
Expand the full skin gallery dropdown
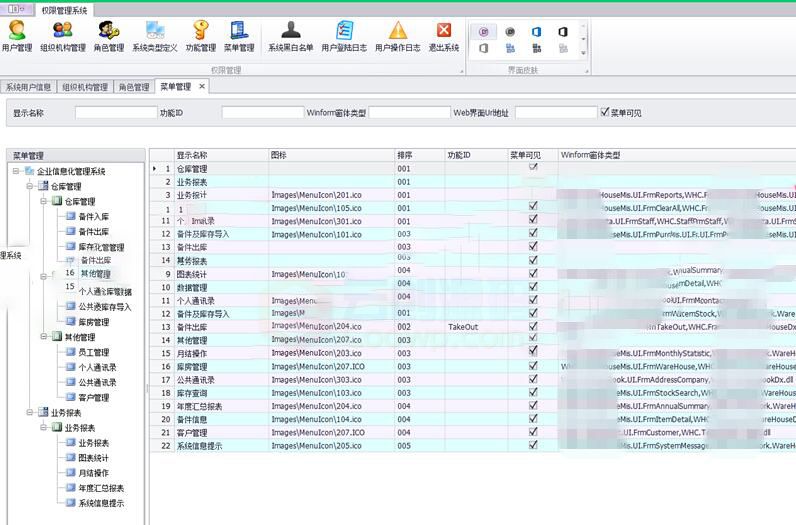click(x=583, y=52)
